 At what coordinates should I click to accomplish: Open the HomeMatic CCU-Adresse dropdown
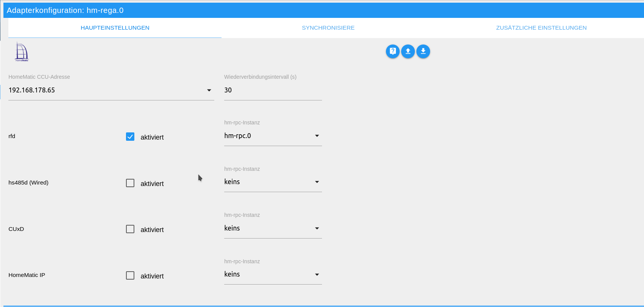point(111,90)
